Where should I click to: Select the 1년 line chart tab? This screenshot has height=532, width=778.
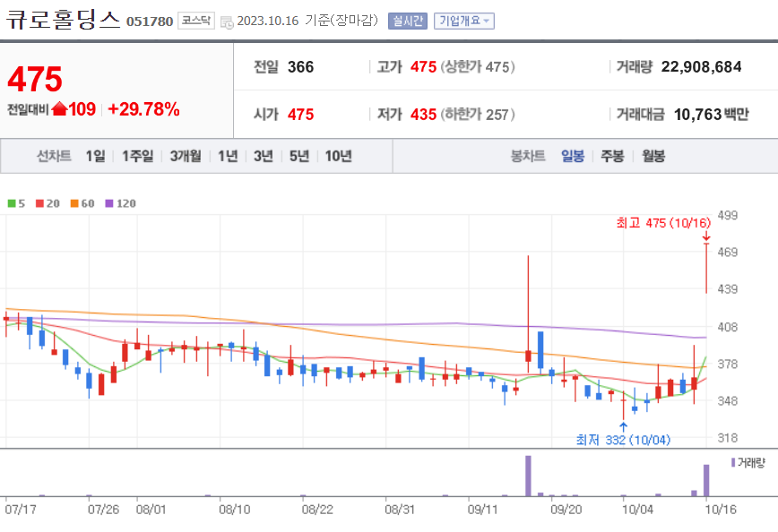point(228,156)
